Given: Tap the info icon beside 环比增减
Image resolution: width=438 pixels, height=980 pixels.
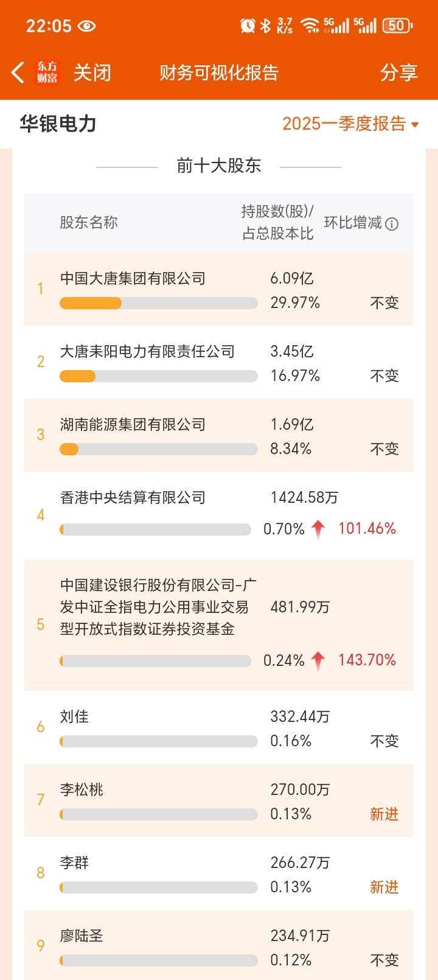Looking at the screenshot, I should pyautogui.click(x=392, y=224).
